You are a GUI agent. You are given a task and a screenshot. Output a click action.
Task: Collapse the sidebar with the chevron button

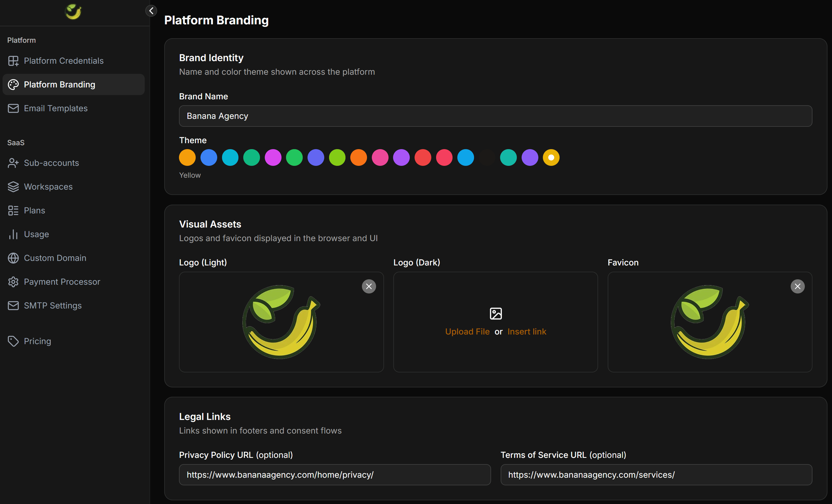click(x=151, y=11)
